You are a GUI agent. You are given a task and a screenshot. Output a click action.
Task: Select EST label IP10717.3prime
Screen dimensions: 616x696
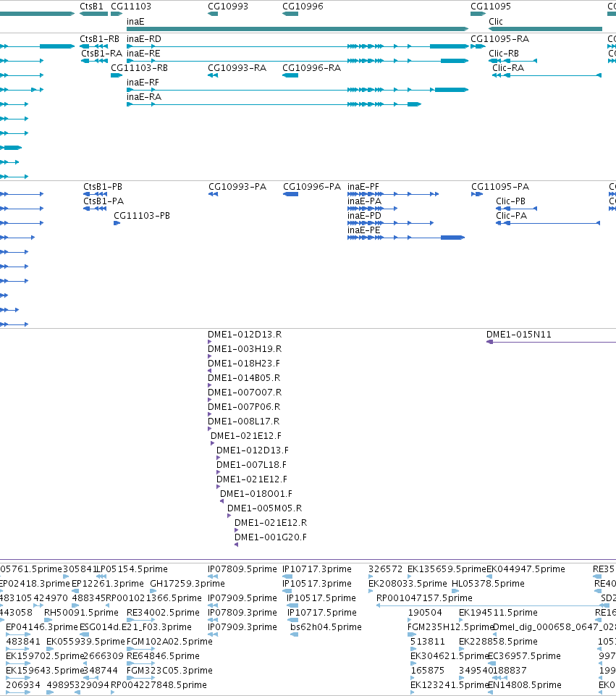click(317, 569)
